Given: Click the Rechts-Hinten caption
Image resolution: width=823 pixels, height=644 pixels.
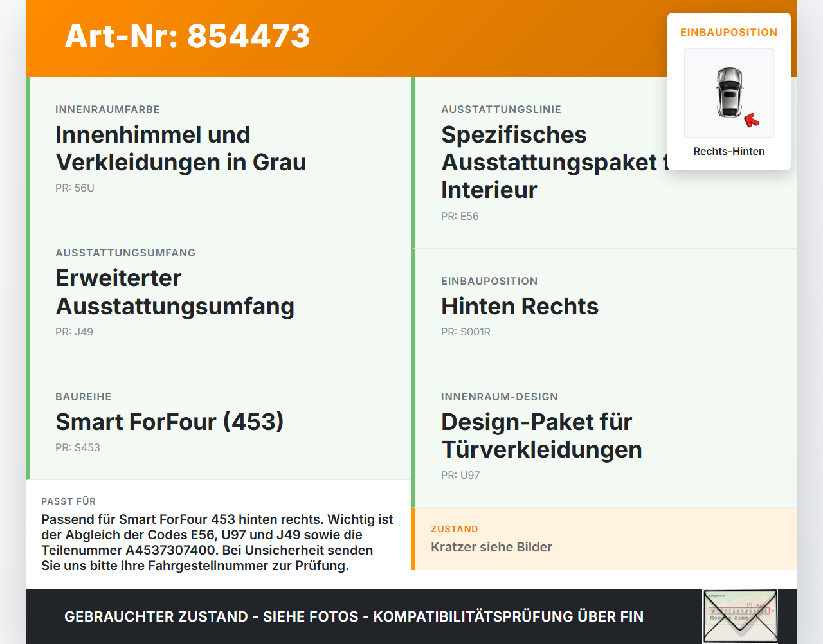Looking at the screenshot, I should [729, 151].
